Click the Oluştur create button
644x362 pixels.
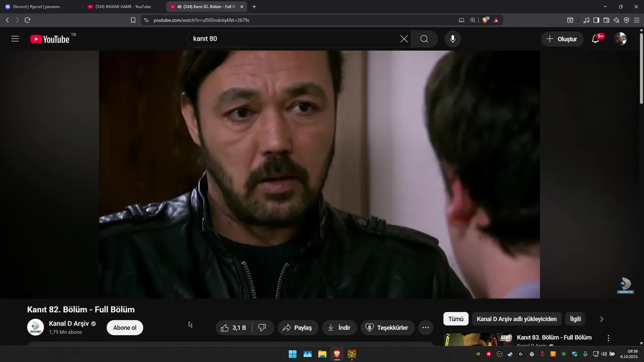click(x=562, y=39)
